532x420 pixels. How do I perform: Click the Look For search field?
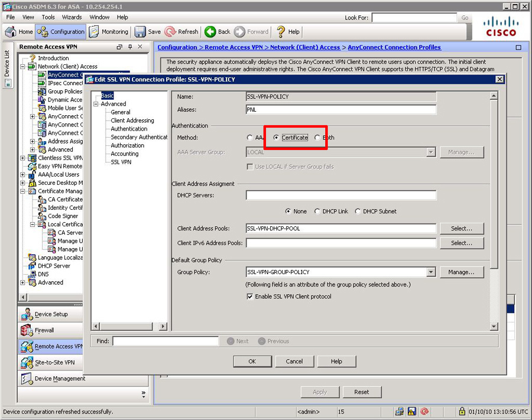(414, 18)
